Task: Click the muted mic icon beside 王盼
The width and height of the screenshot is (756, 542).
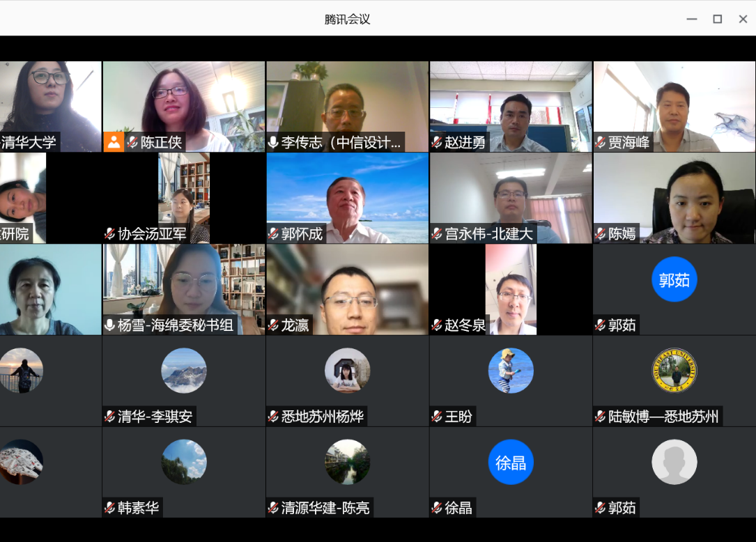Action: point(437,417)
